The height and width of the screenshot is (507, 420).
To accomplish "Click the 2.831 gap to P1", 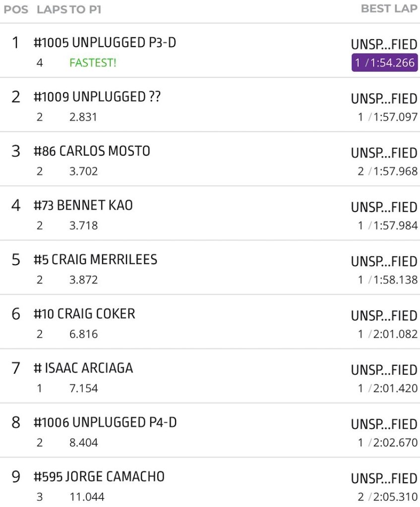I will (83, 117).
